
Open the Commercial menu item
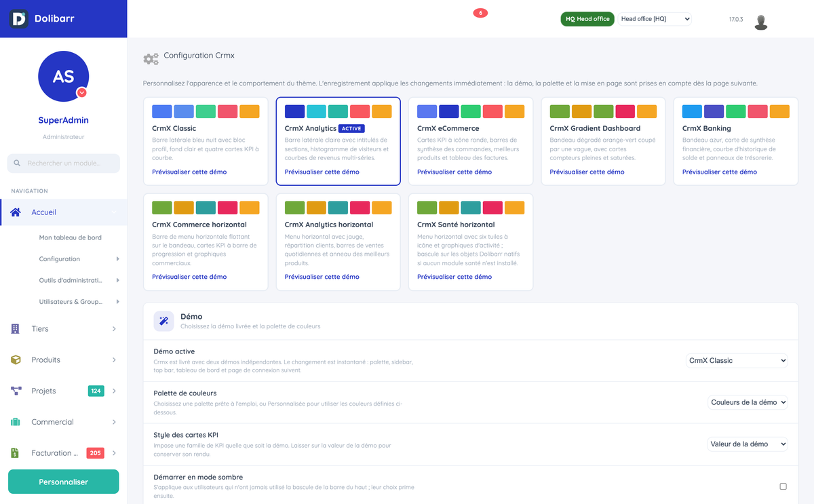point(64,422)
